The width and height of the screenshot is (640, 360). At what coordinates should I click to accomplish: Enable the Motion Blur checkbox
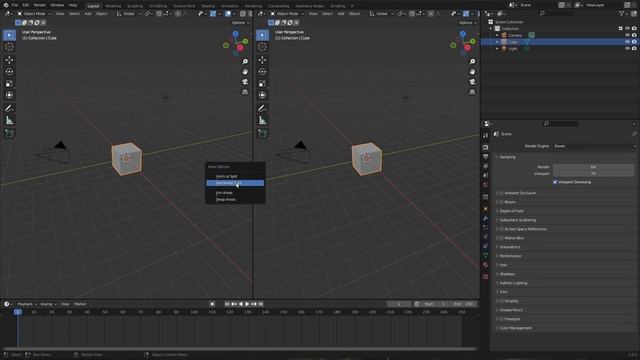coord(502,238)
